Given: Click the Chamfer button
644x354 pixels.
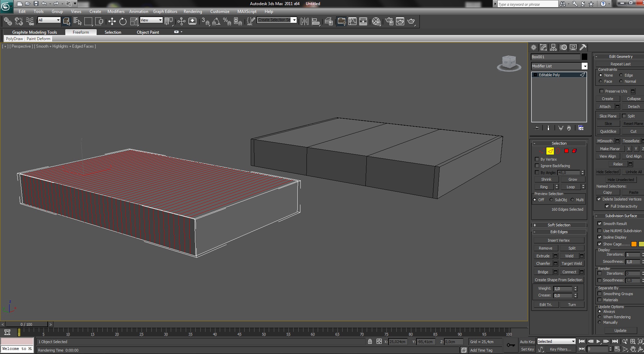Looking at the screenshot, I should pos(543,263).
